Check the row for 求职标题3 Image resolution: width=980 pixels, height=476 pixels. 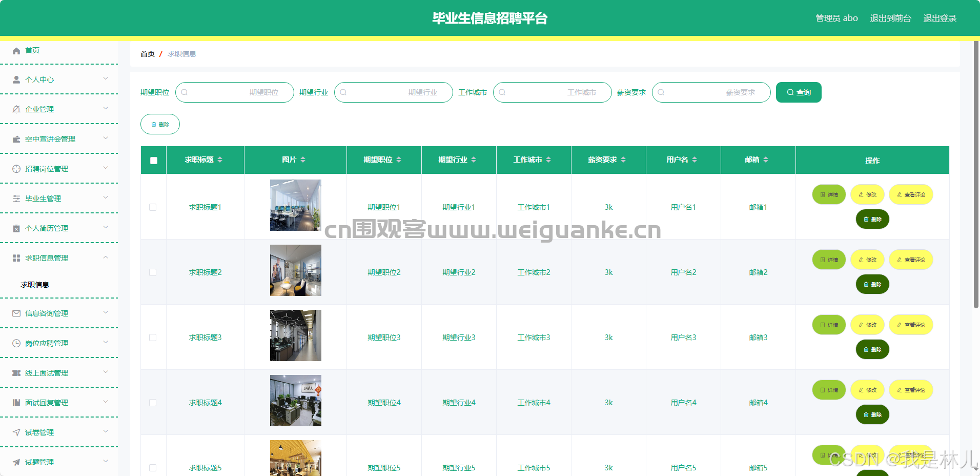coord(153,338)
